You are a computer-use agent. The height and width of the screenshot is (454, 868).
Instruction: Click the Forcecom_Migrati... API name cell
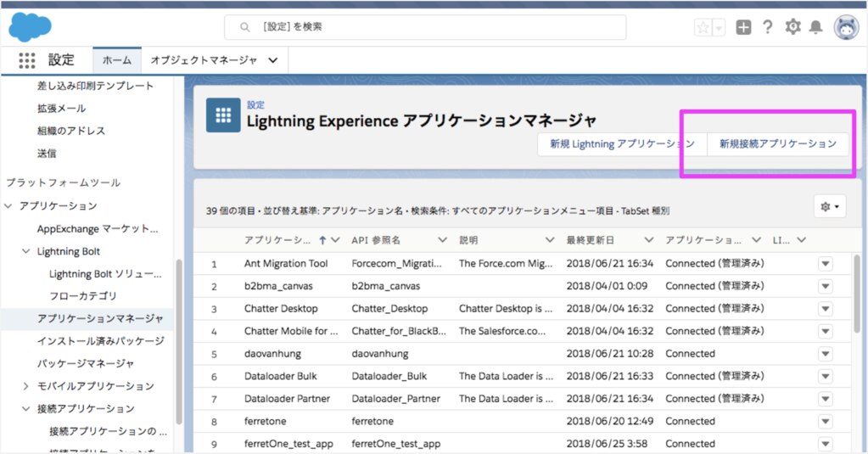397,264
